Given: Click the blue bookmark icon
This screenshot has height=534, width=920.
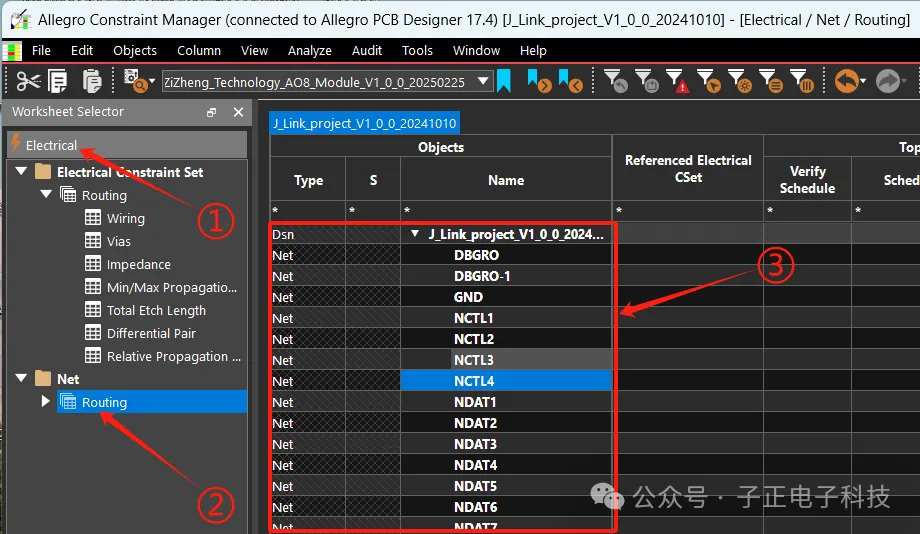Looking at the screenshot, I should coord(504,81).
